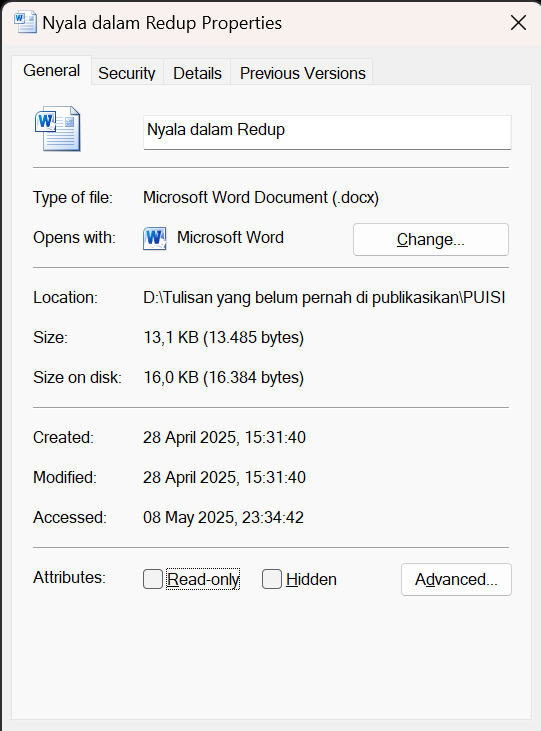Click the Modified date value
541x731 pixels.
tap(224, 477)
